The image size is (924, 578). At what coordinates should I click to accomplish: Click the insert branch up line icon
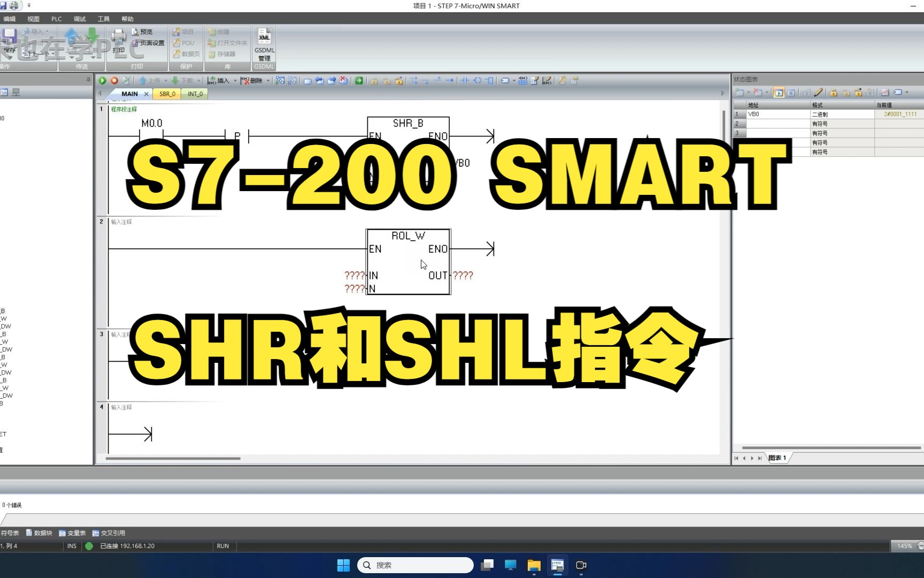(437, 80)
